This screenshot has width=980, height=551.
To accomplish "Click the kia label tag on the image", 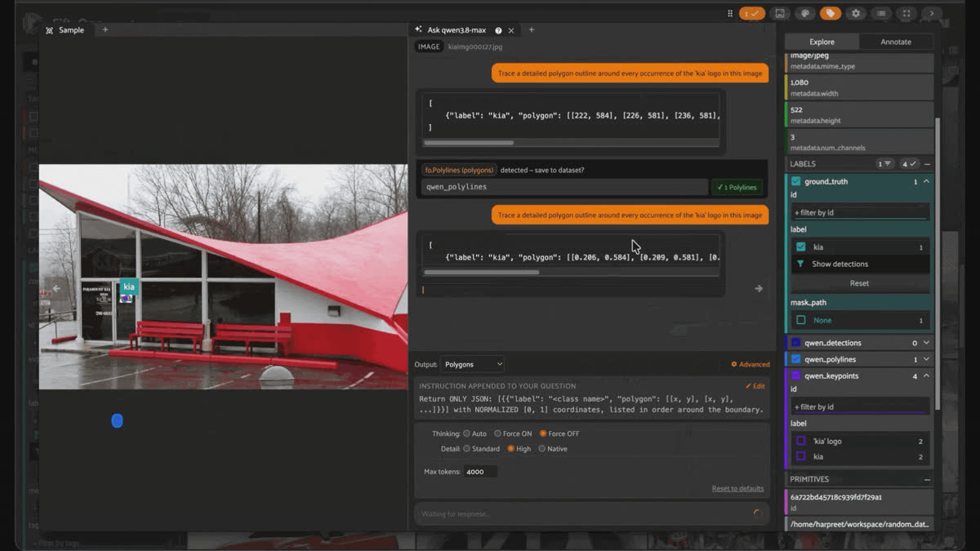I will tap(129, 287).
